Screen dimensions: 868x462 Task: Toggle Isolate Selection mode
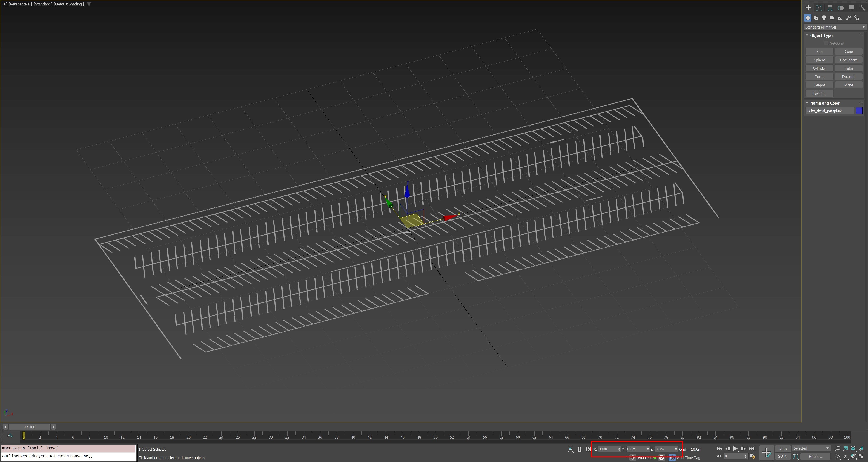pos(571,449)
